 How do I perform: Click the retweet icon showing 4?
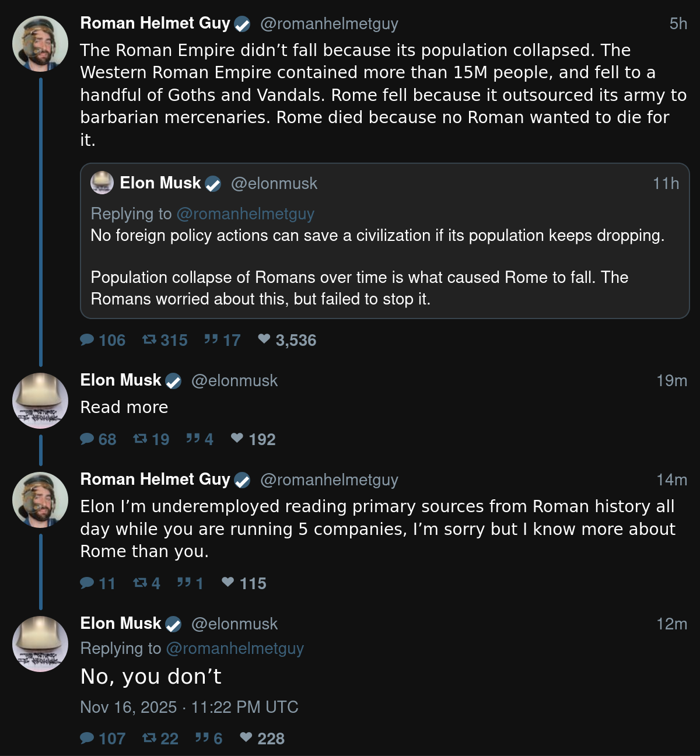(140, 583)
